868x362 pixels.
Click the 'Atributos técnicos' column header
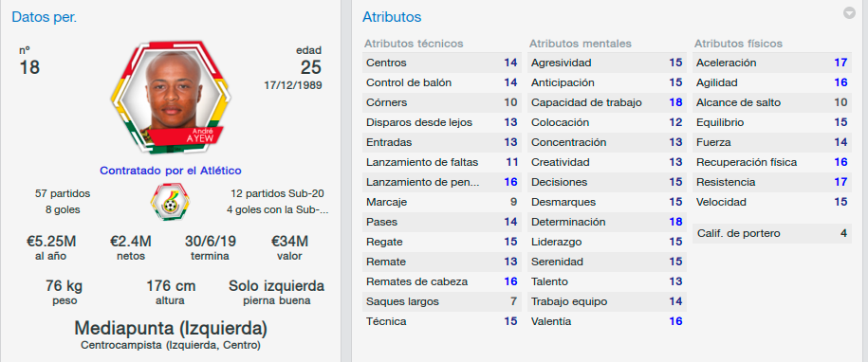point(414,44)
